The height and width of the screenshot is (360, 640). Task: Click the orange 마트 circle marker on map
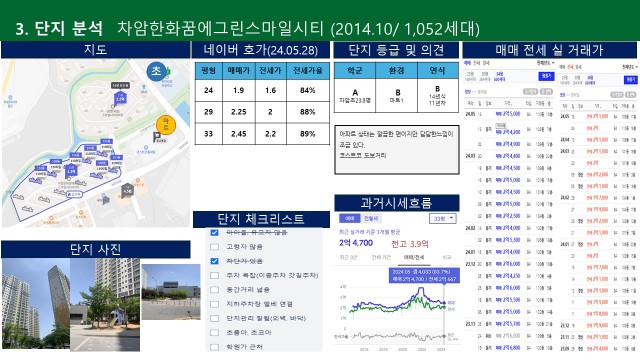[x=166, y=124]
